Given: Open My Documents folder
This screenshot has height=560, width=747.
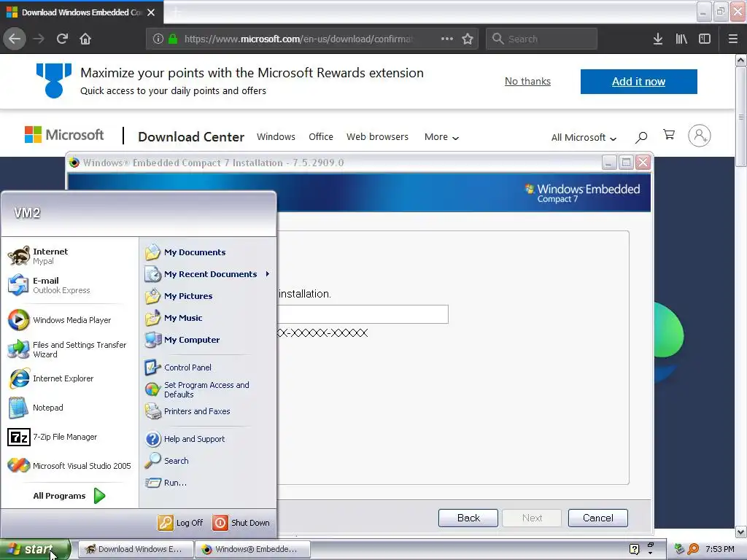Looking at the screenshot, I should point(208,252).
